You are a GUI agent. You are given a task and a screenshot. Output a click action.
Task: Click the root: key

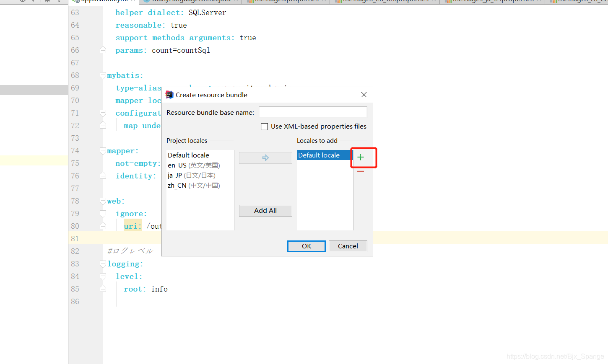(x=135, y=289)
